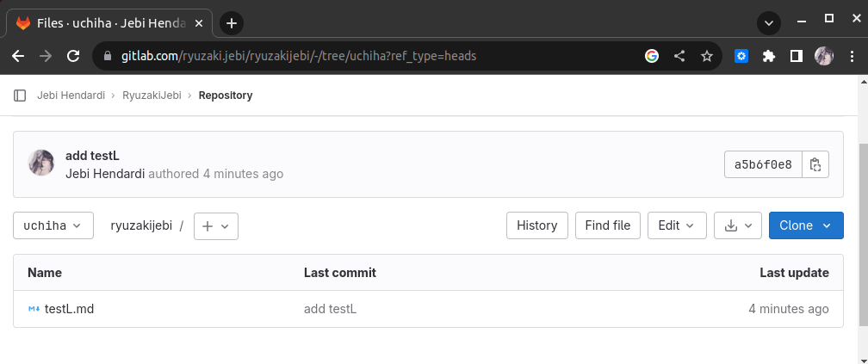Viewport: 868px width, 364px height.
Task: Copy commit SHA a5b6f0e8 to clipboard
Action: [x=815, y=164]
